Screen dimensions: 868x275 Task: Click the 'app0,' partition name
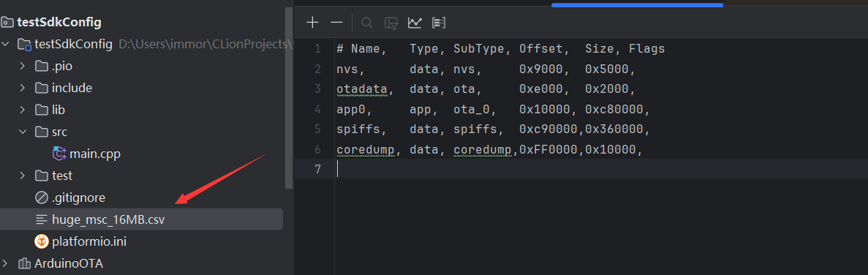click(354, 110)
